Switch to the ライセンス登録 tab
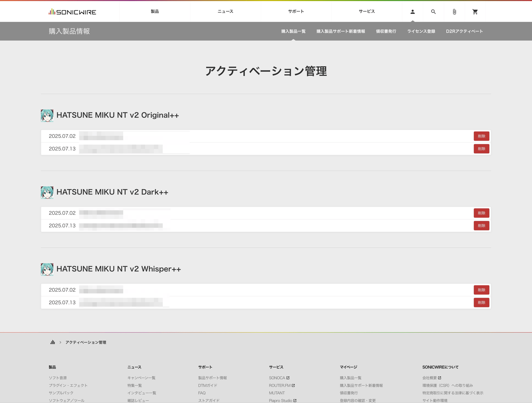532x403 pixels. (421, 31)
